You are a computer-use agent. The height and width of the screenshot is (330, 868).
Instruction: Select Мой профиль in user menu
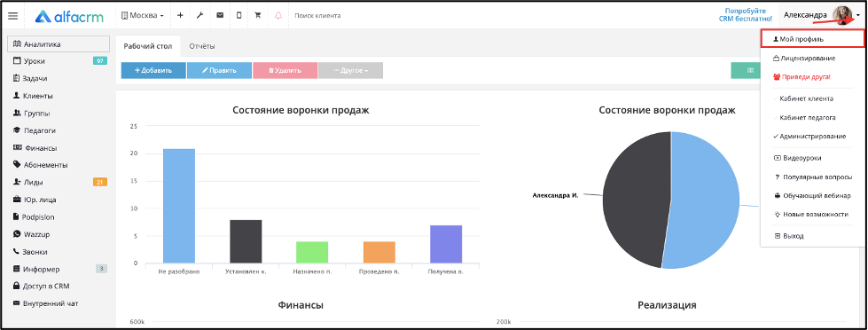click(x=813, y=39)
